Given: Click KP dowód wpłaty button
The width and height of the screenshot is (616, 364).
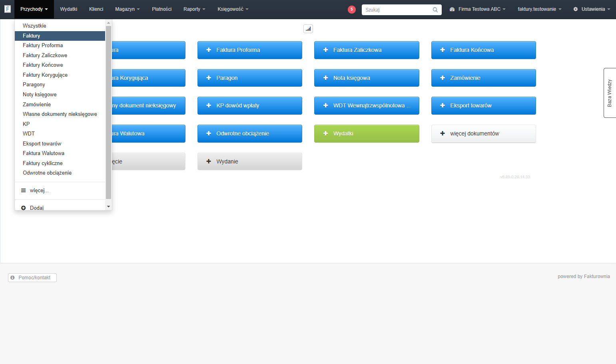Looking at the screenshot, I should [250, 105].
